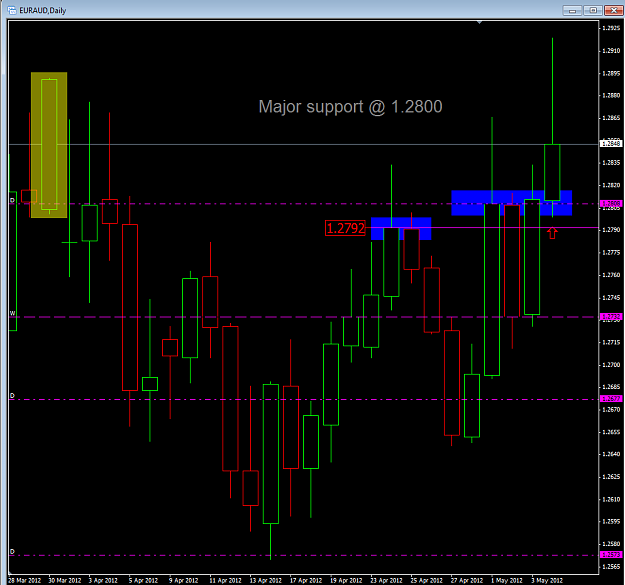Click the '13 Apr 2012' date label
The image size is (625, 585).
[x=266, y=580]
